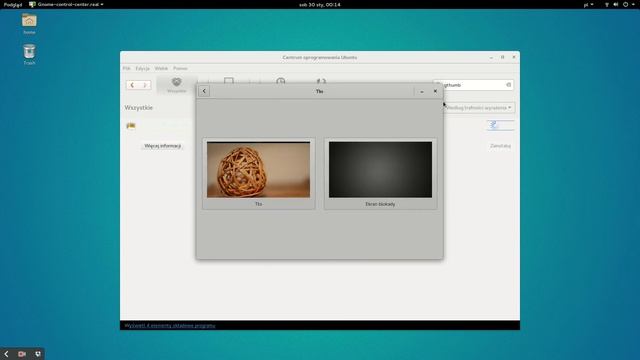This screenshot has width=640, height=360.
Task: Click the Więcej informacji button
Action: pos(162,146)
